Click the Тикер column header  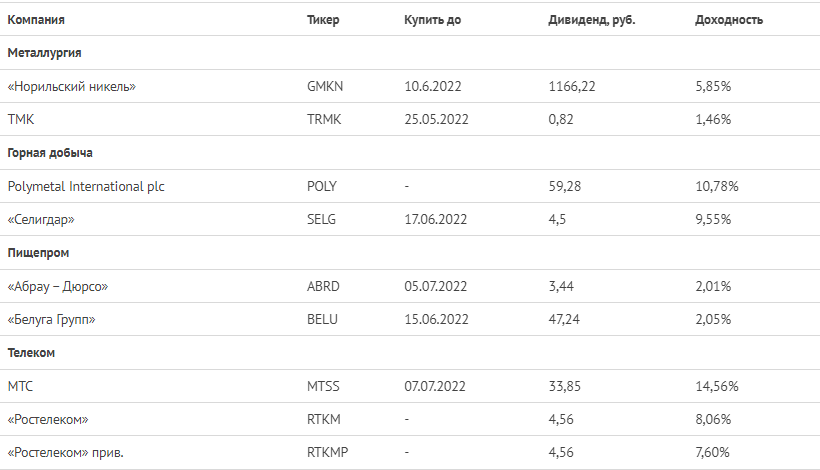point(323,20)
